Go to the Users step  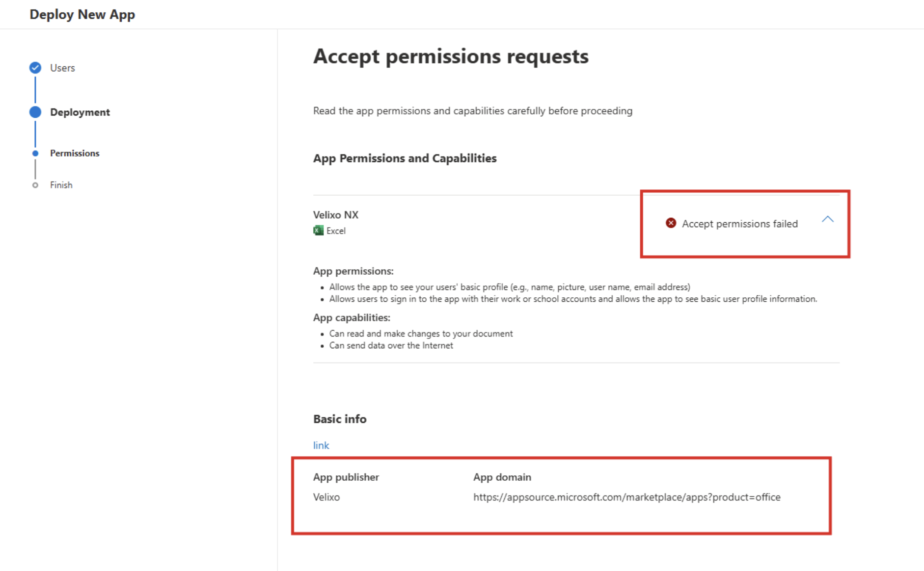pos(62,68)
